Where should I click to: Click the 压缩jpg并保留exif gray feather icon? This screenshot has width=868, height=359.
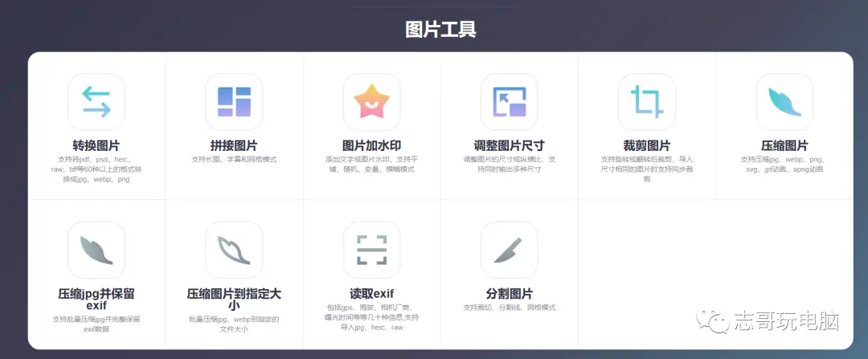[96, 250]
